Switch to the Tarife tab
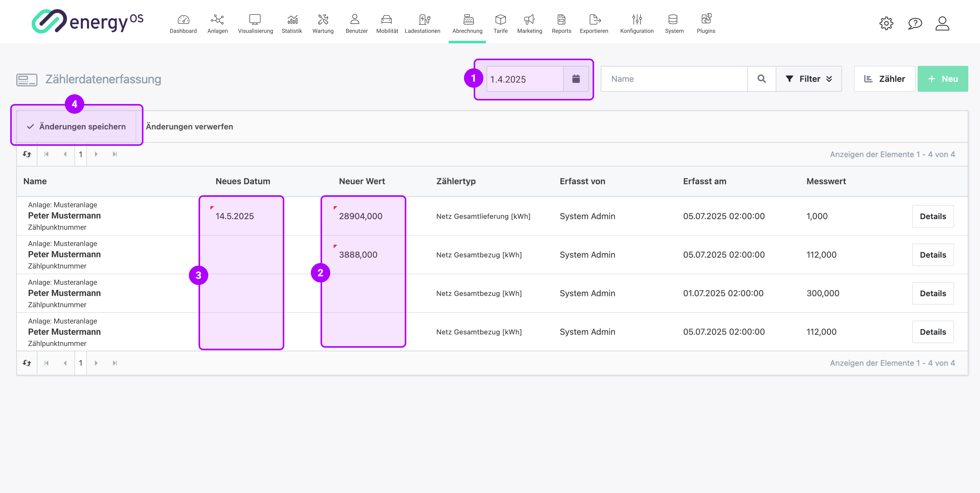 (x=500, y=23)
